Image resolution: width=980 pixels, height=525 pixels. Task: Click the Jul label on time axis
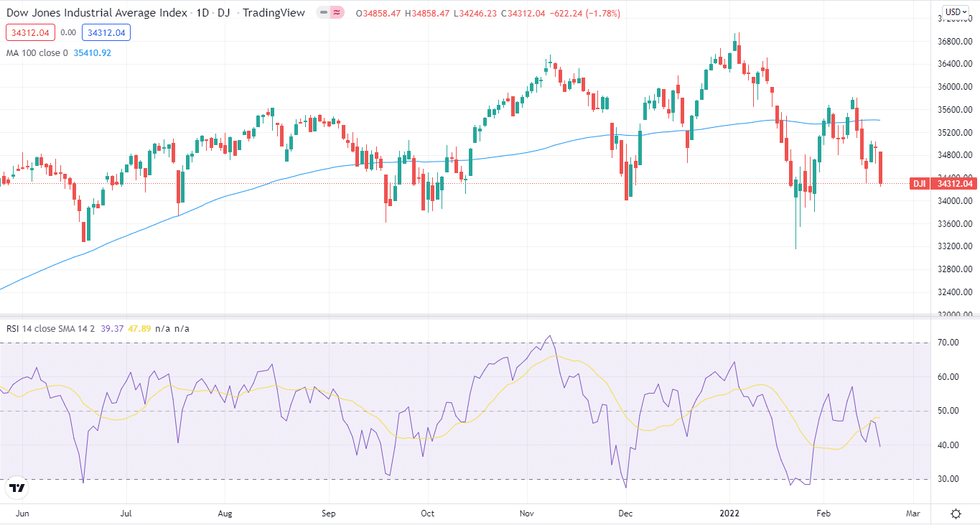tap(126, 514)
